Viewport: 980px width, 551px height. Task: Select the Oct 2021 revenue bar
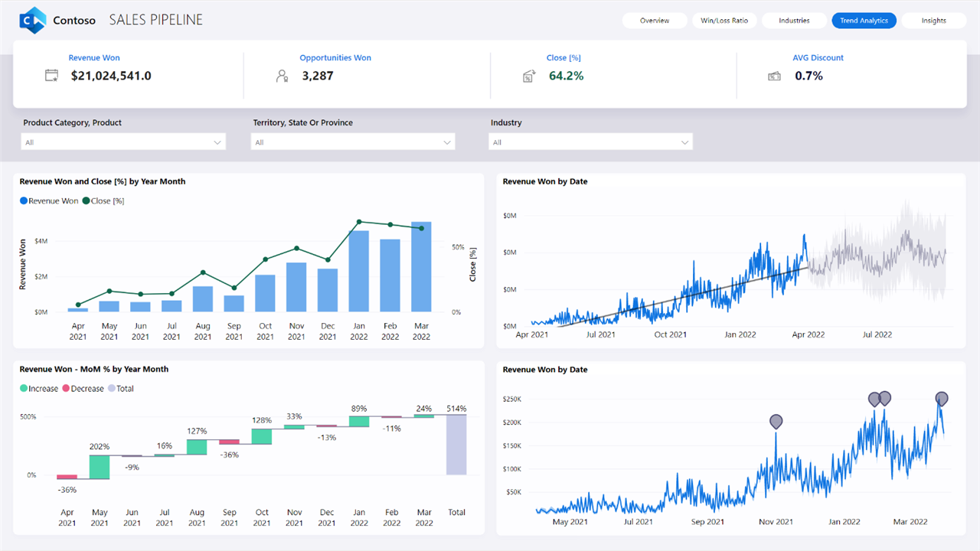click(x=265, y=293)
